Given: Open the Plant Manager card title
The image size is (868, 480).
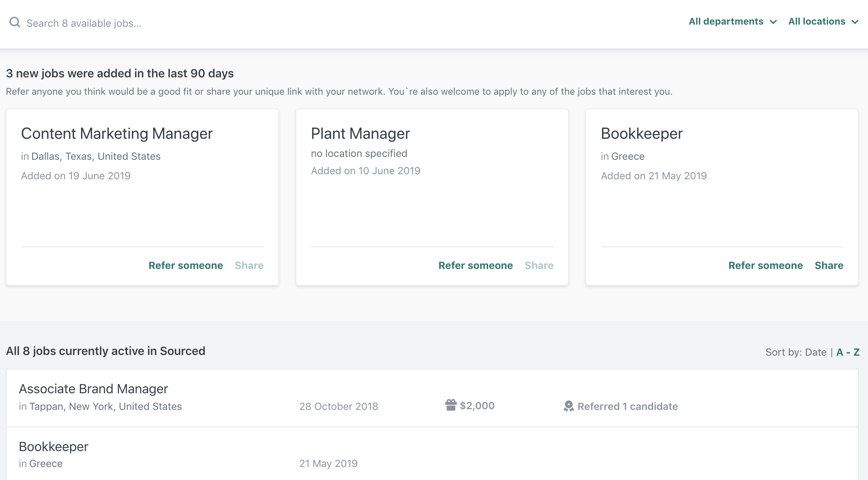Looking at the screenshot, I should pyautogui.click(x=360, y=134).
